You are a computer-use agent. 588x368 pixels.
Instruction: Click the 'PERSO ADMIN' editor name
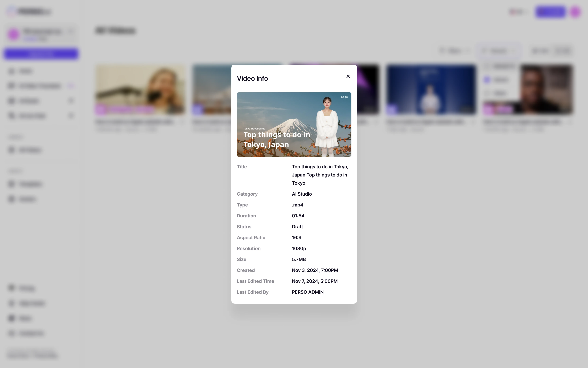click(308, 292)
